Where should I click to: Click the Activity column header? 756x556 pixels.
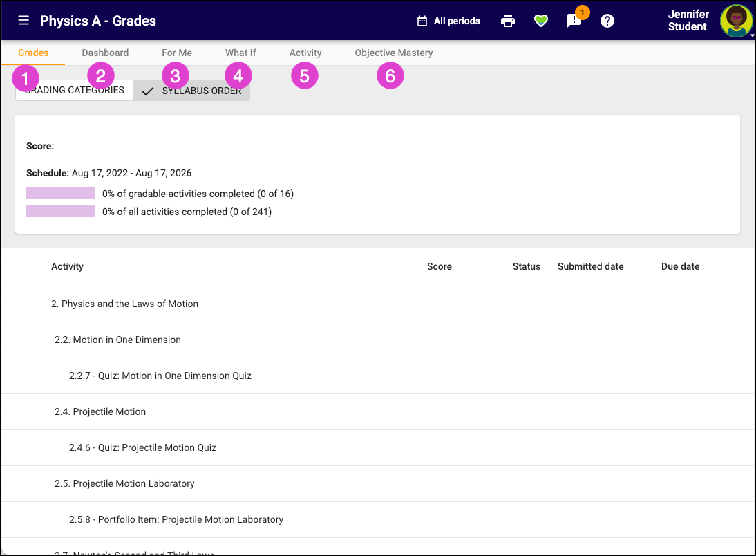pyautogui.click(x=67, y=266)
